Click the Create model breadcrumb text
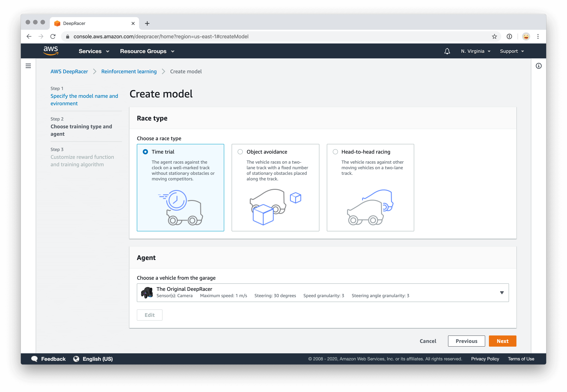This screenshot has height=392, width=567. pos(186,71)
